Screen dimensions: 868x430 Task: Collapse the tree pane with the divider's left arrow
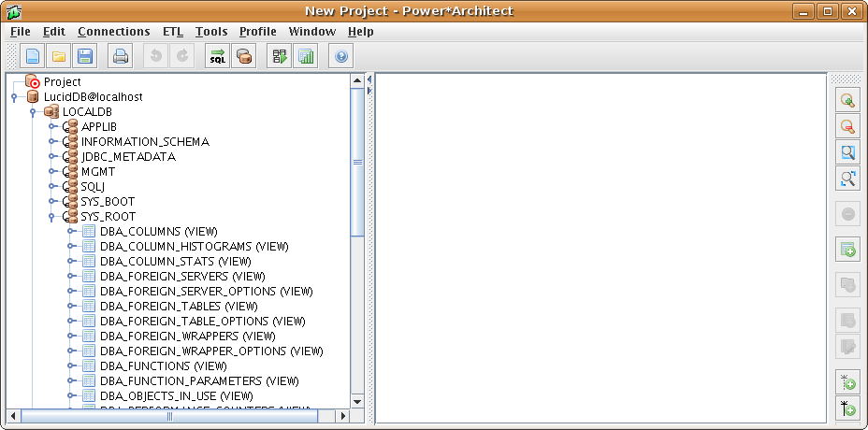point(369,79)
